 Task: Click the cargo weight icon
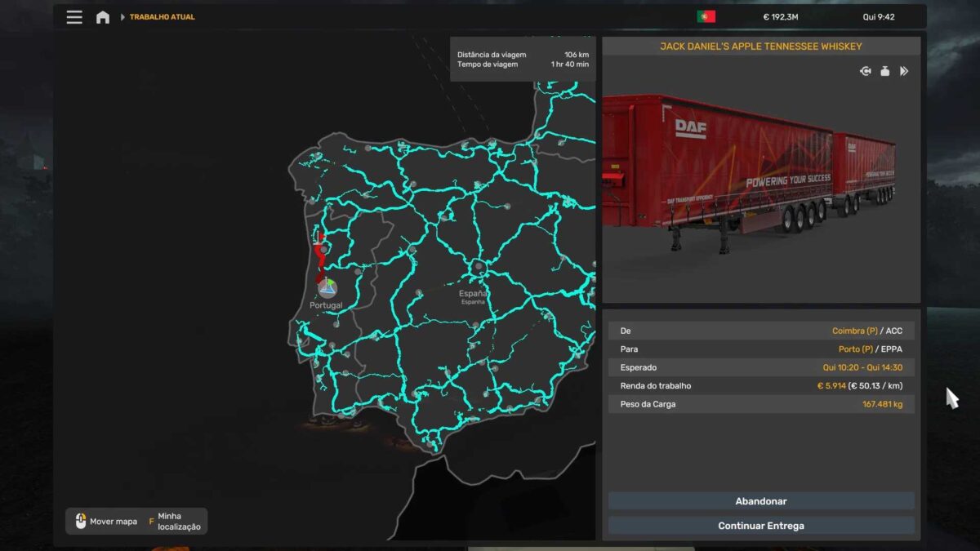(x=884, y=72)
